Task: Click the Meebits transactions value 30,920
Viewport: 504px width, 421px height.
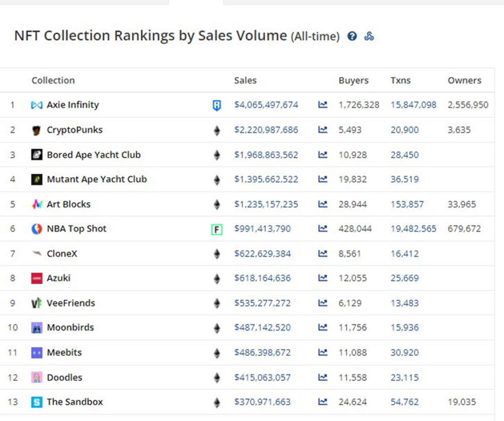Action: pos(404,352)
